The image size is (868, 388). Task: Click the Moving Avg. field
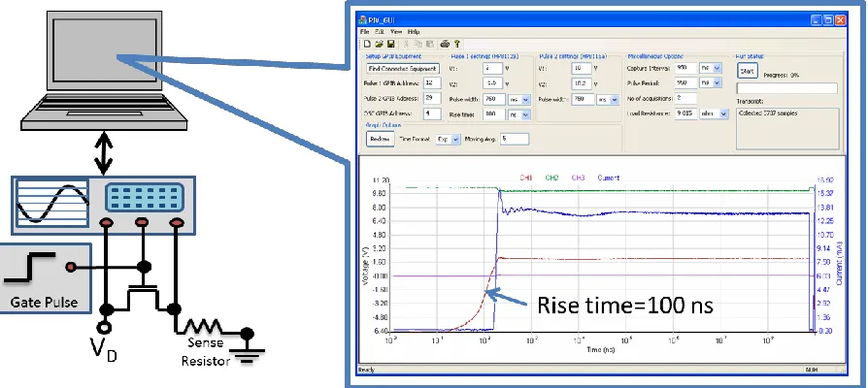click(x=515, y=140)
